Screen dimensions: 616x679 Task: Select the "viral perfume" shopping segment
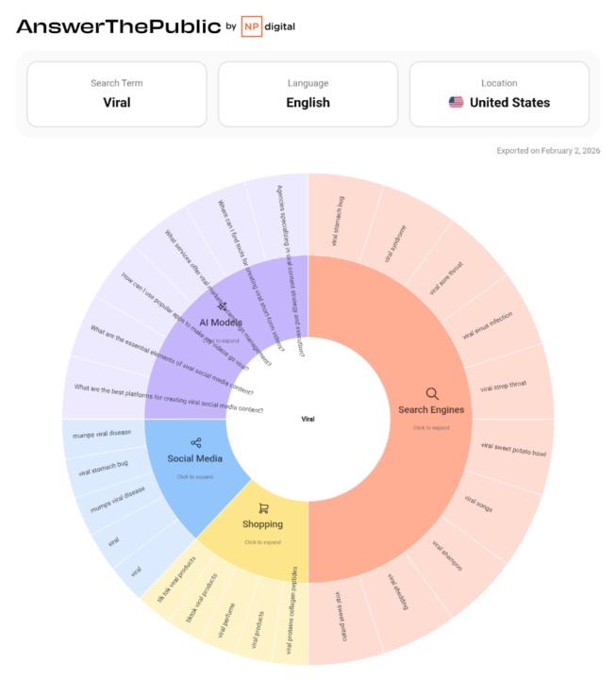[229, 619]
